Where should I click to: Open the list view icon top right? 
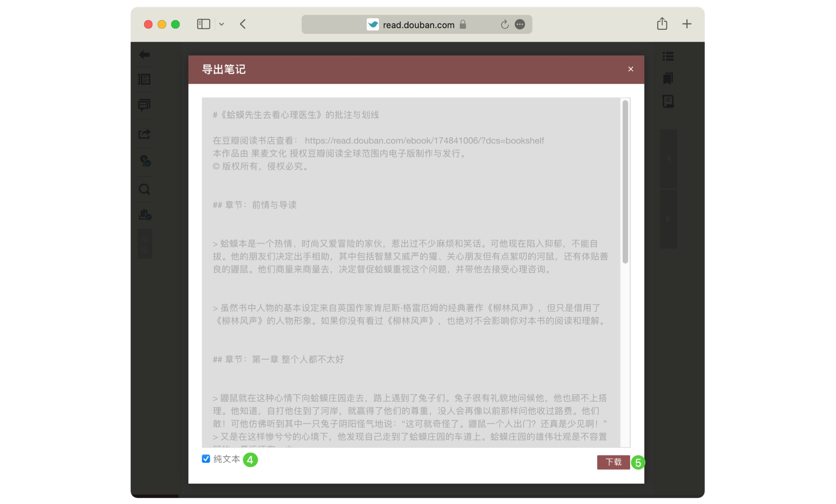[668, 56]
